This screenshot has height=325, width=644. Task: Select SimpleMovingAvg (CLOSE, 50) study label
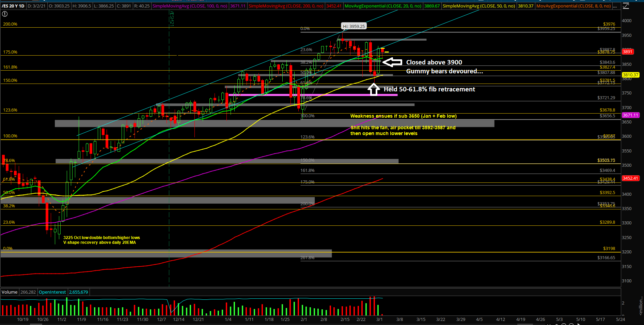[x=479, y=6]
